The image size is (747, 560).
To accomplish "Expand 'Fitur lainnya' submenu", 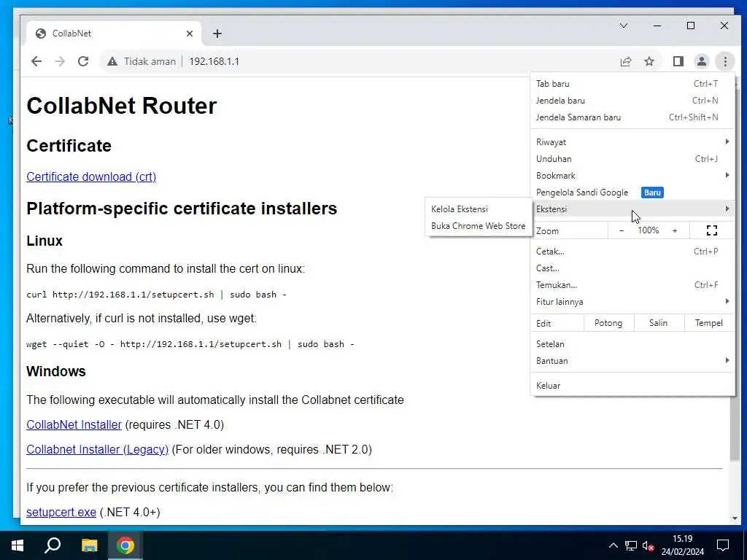I will pyautogui.click(x=632, y=302).
